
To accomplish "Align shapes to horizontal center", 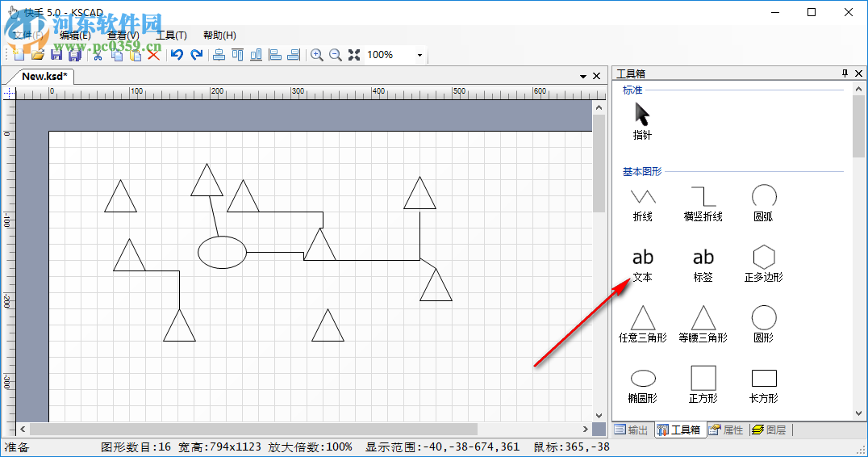I will [x=219, y=54].
